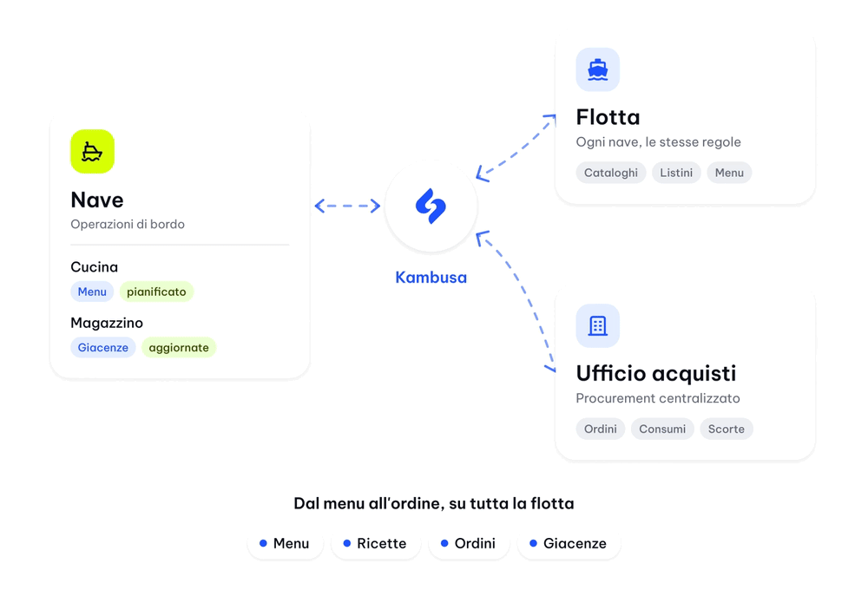Click the Ufficio acquisti heading
868x590 pixels.
(656, 374)
